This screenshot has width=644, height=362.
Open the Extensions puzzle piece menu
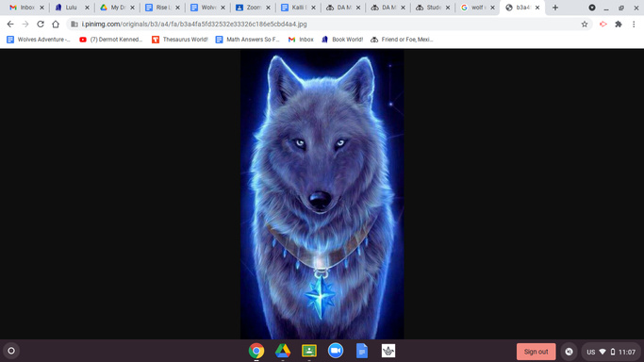[619, 25]
